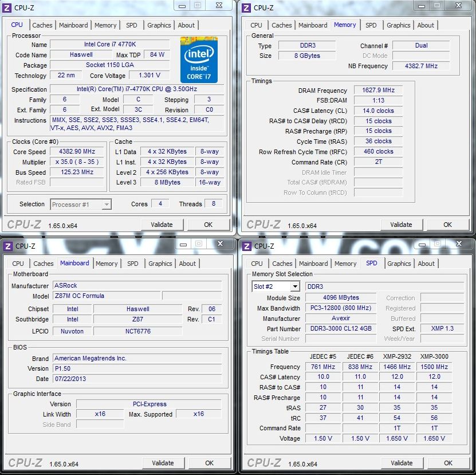Minimize the CPU tab window

click(182, 6)
